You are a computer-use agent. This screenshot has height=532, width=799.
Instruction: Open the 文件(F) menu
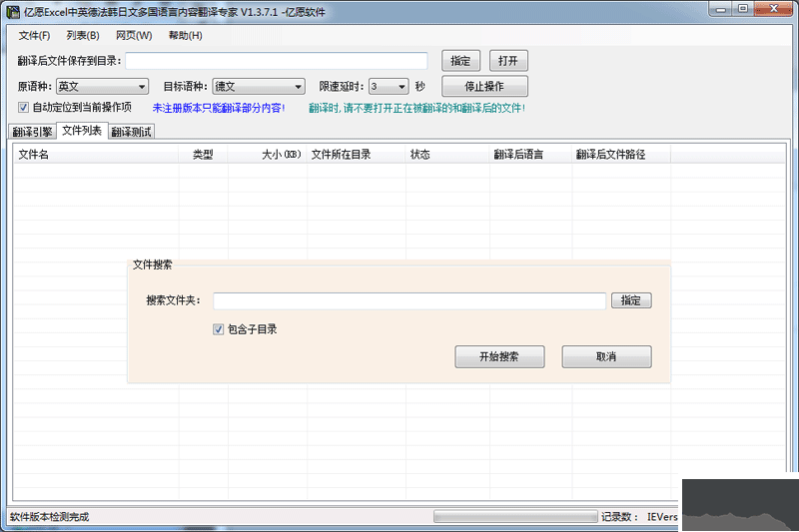[35, 35]
